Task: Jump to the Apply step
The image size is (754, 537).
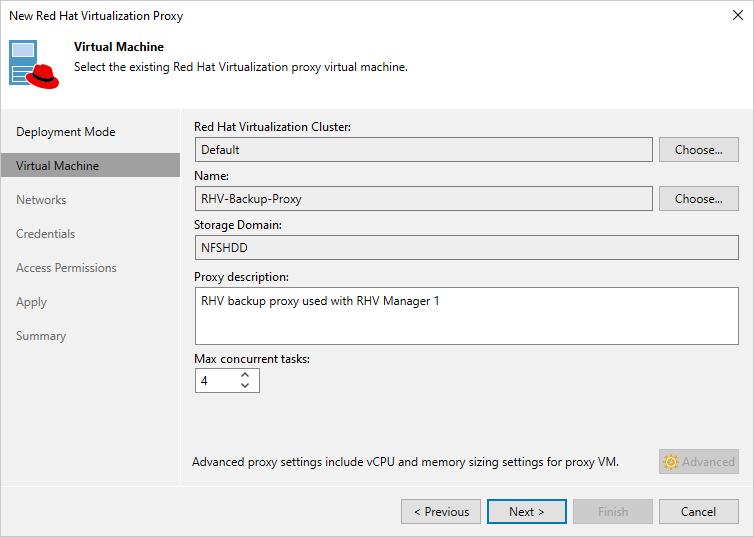Action: point(31,302)
